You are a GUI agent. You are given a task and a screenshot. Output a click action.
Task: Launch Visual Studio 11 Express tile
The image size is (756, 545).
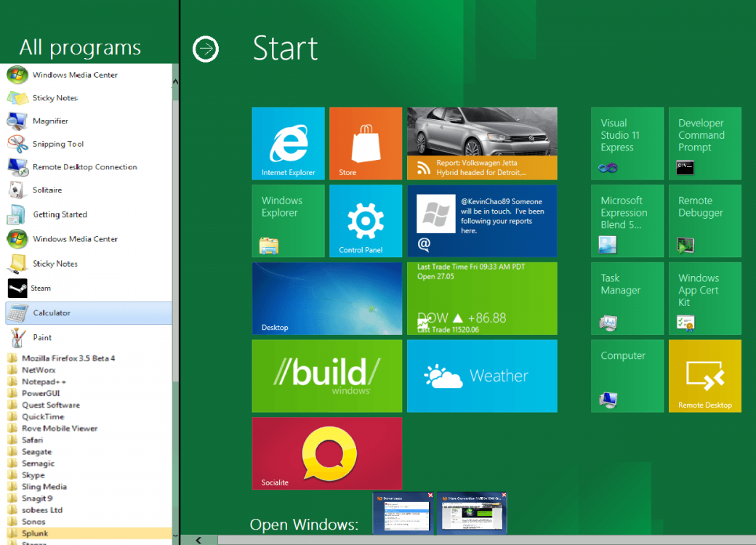(x=627, y=143)
